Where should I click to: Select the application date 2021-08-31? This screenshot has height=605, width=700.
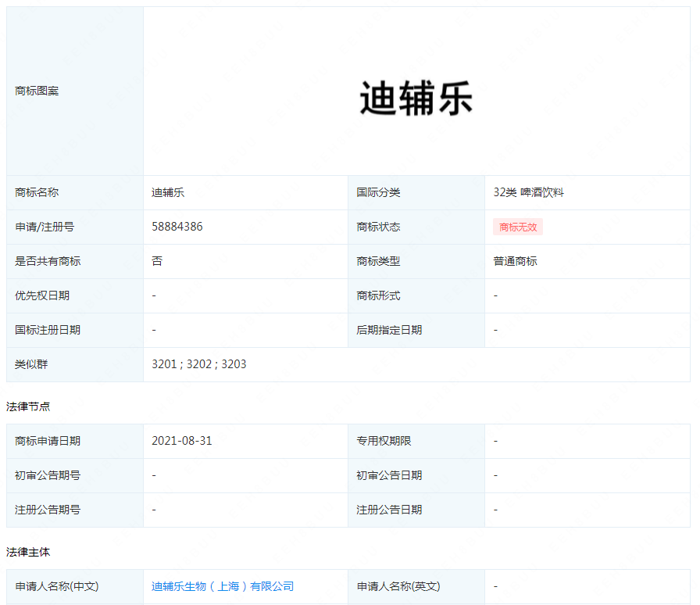182,441
